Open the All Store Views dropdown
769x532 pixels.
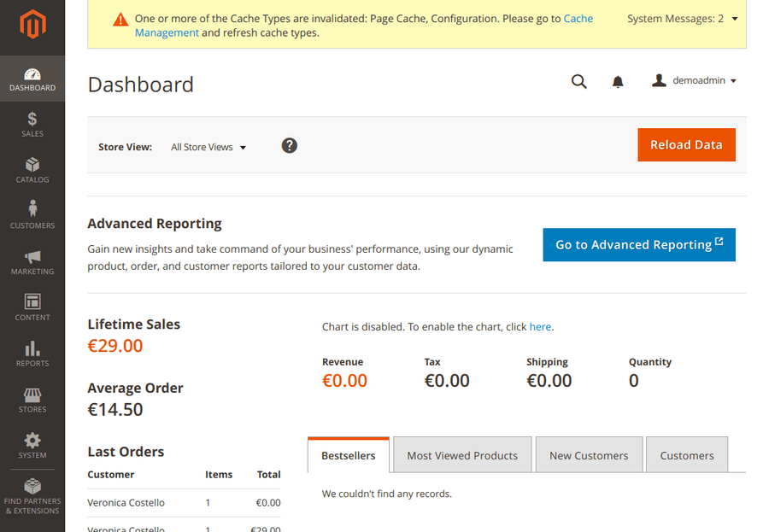pos(208,147)
